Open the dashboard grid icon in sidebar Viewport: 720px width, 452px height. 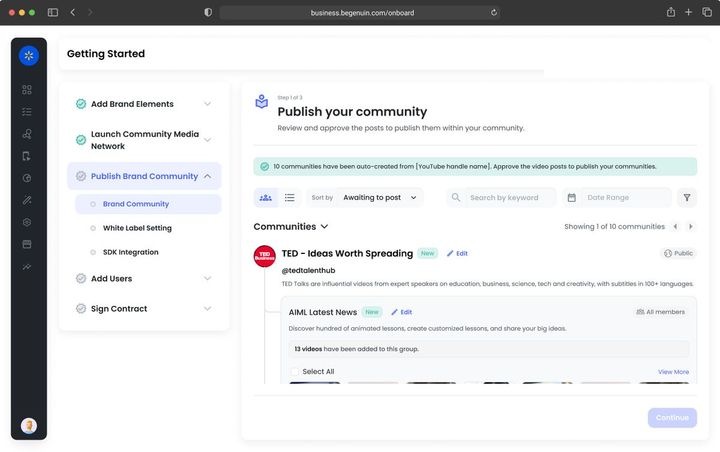(27, 90)
